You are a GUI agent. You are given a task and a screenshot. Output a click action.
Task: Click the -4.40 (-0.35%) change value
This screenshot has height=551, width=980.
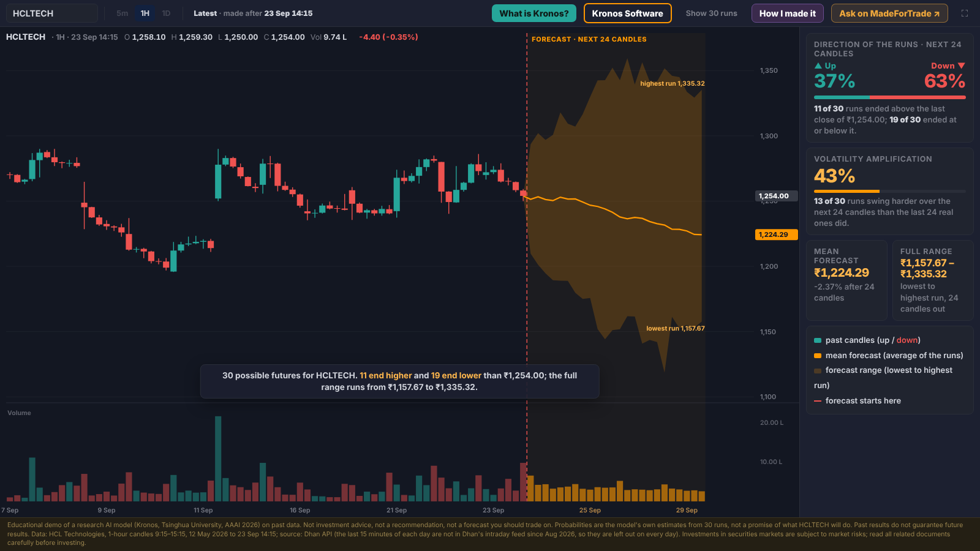[x=388, y=37]
